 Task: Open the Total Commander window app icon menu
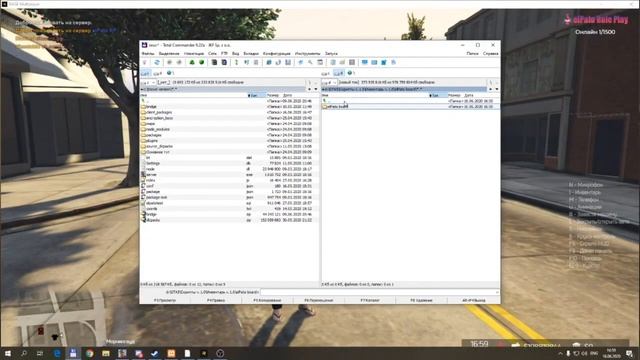tap(144, 45)
